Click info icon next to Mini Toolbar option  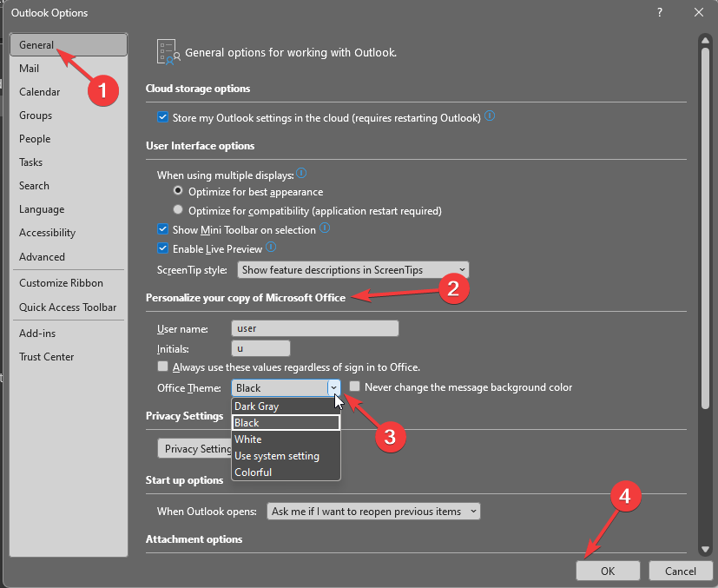(x=325, y=228)
